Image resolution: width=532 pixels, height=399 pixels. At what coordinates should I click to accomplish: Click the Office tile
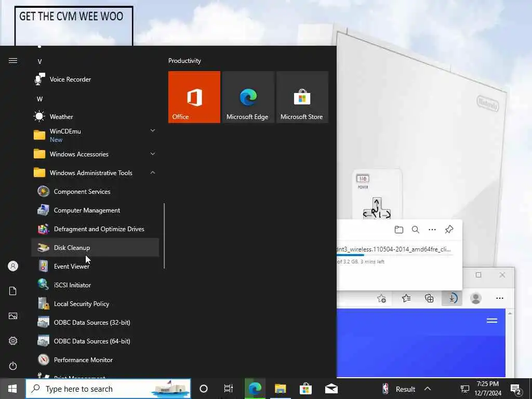point(194,97)
